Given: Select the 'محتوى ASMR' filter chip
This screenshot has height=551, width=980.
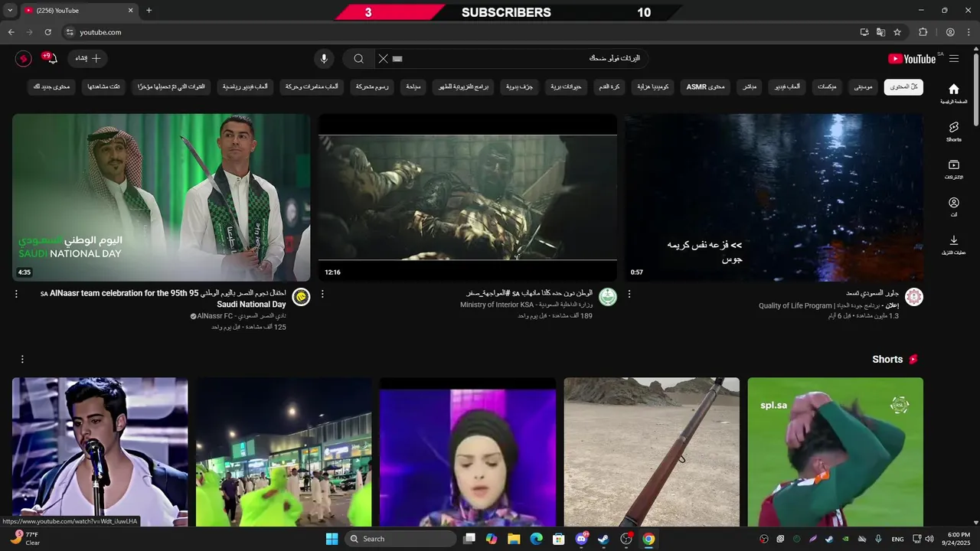Looking at the screenshot, I should click(705, 87).
